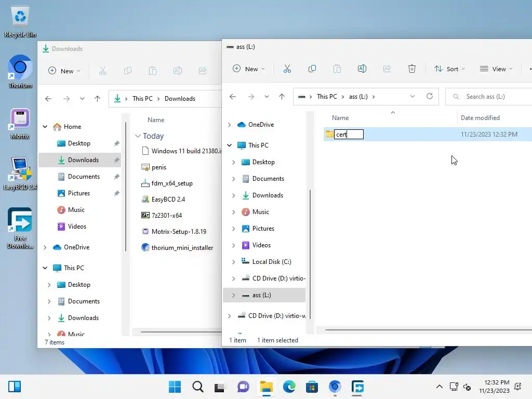Screen dimensions: 532x399
Task: Open Microsoft Store from taskbar
Action: pyautogui.click(x=312, y=387)
